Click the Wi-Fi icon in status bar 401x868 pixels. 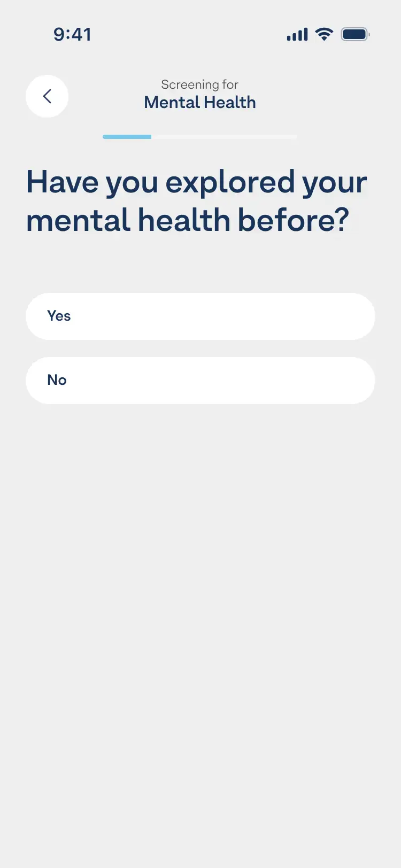click(x=324, y=34)
